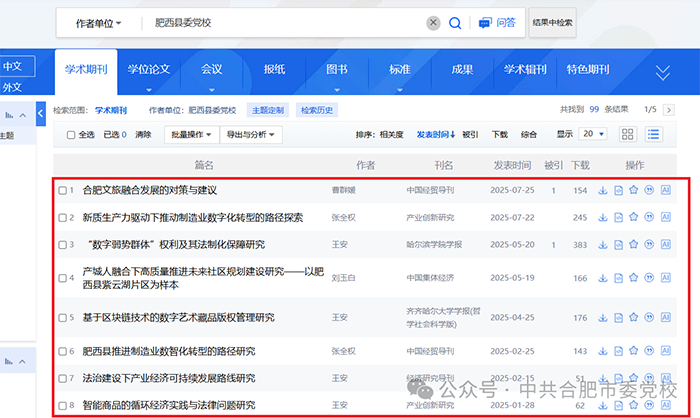Screen dimensions: 700x418
Task: Switch to the 成果 tab
Action: pyautogui.click(x=462, y=69)
